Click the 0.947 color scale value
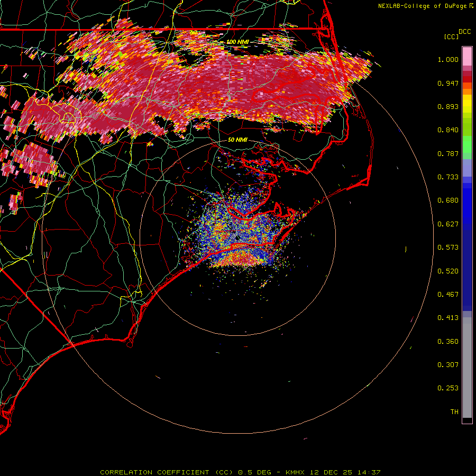The width and height of the screenshot is (476, 476). tap(448, 83)
